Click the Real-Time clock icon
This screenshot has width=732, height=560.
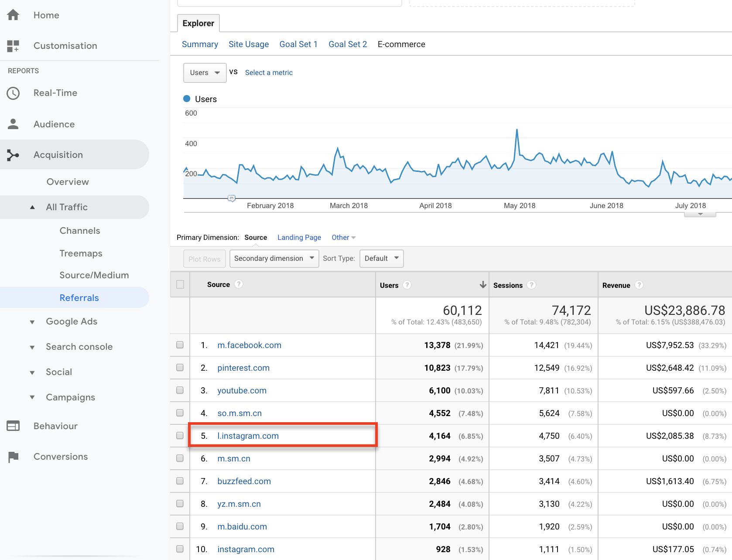(13, 93)
